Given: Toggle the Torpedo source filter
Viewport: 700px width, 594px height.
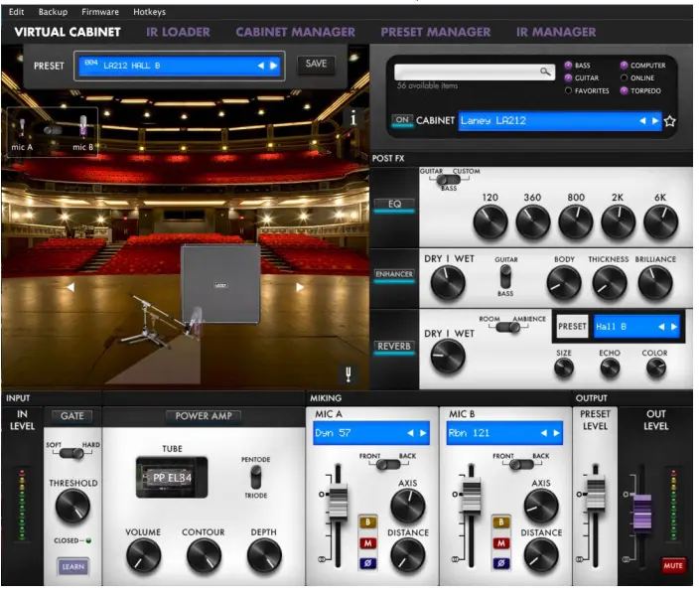Looking at the screenshot, I should click(624, 90).
